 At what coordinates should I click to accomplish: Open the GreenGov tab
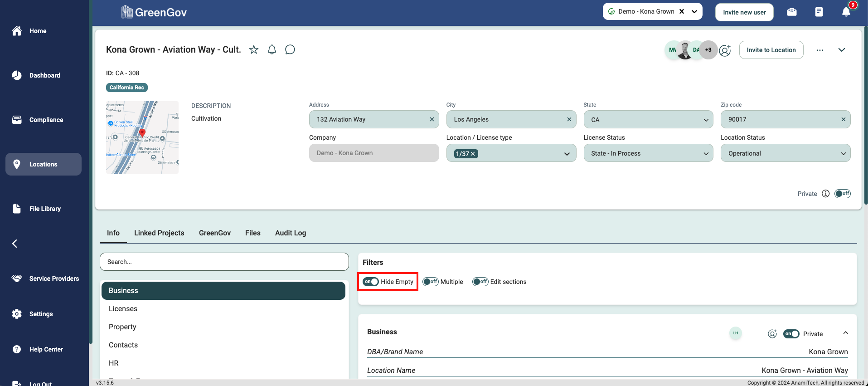215,233
